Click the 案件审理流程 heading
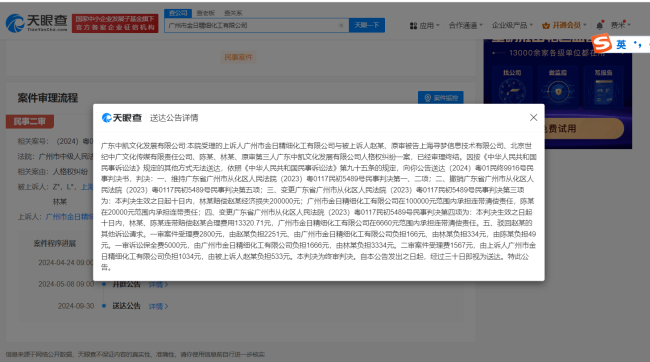This screenshot has width=650, height=362. (x=48, y=98)
